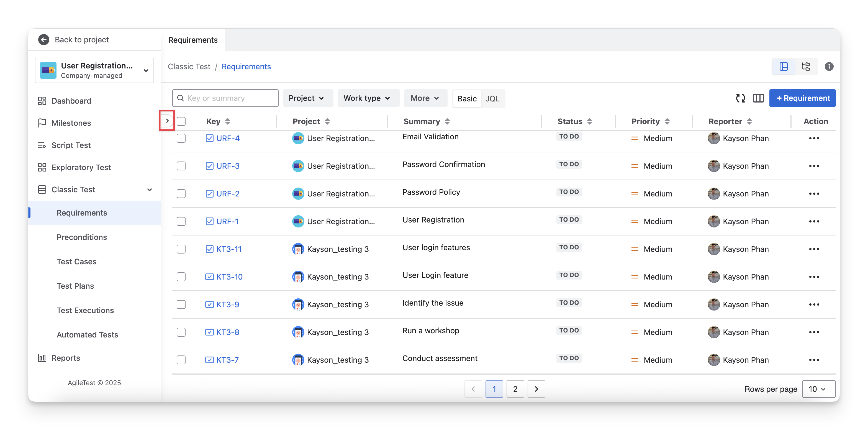868x430 pixels.
Task: Open the three-dot action menu for URF-4
Action: (x=814, y=138)
